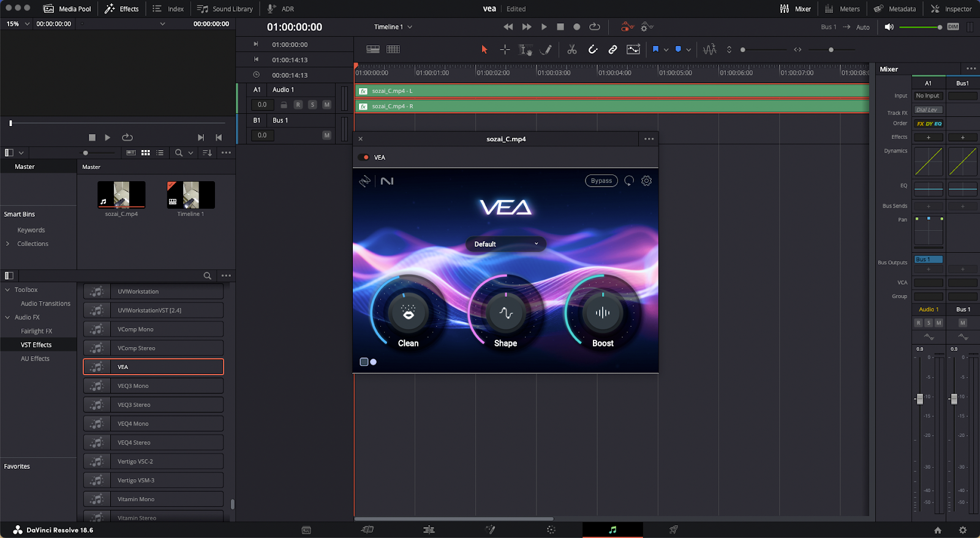Screen dimensions: 980x538
Task: Expand the Collections smart bin
Action: pos(7,244)
